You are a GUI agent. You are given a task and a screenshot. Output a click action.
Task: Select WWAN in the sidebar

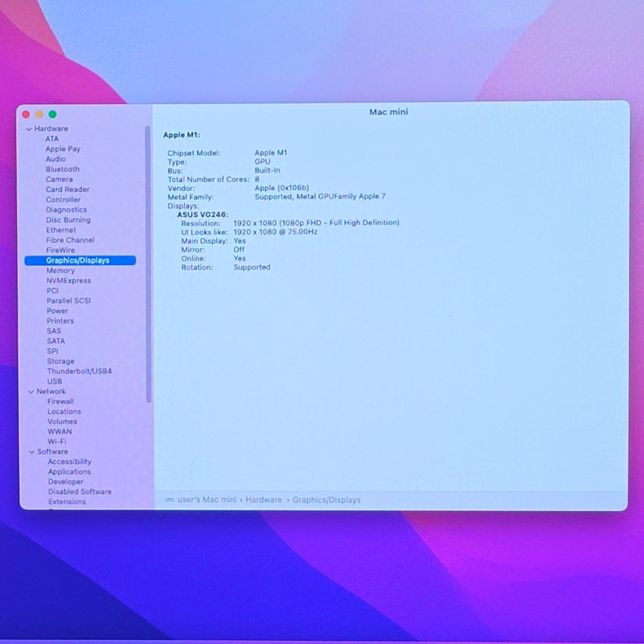click(x=60, y=431)
